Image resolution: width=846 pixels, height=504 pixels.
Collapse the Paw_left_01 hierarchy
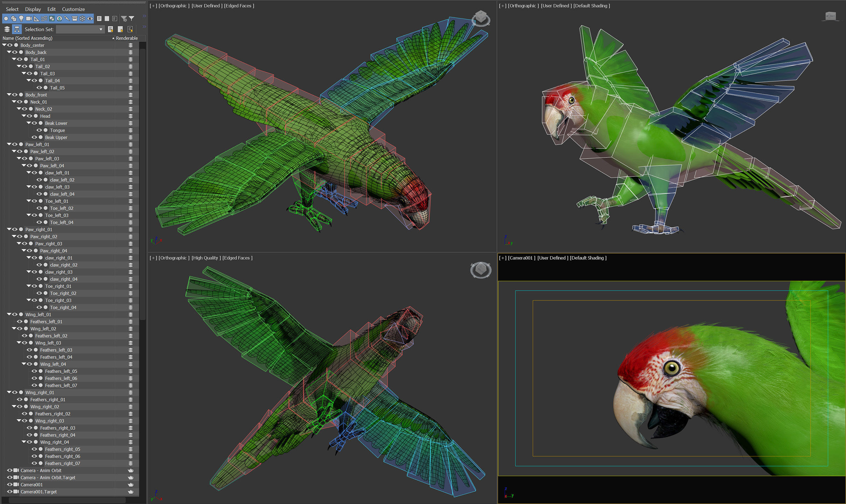point(9,144)
